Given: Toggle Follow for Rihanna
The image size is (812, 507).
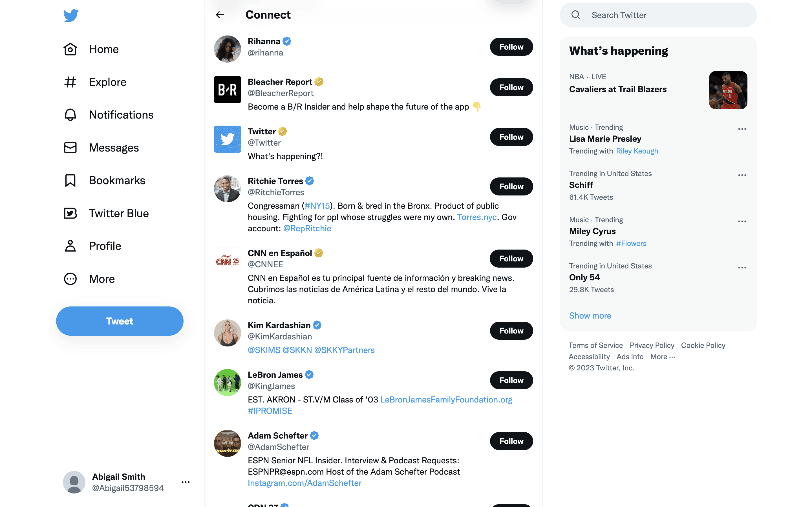Looking at the screenshot, I should pyautogui.click(x=511, y=47).
